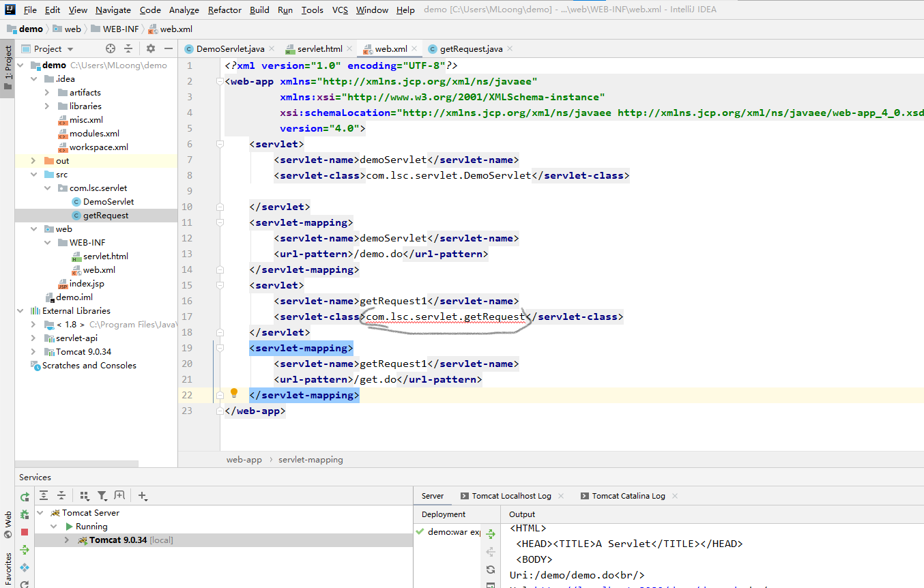This screenshot has width=924, height=588.
Task: Click the light bulb intention icon on line 22
Action: [x=234, y=394]
